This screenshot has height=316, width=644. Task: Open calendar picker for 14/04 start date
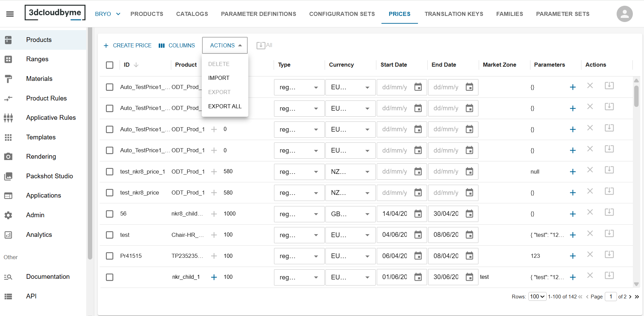click(x=418, y=214)
